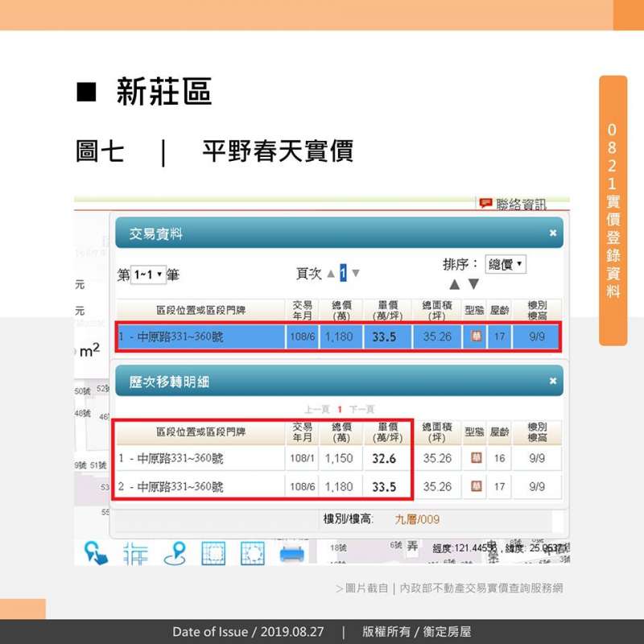Image resolution: width=644 pixels, height=644 pixels.
Task: Go to previous page using 頁次 up arrow
Action: coord(330,274)
